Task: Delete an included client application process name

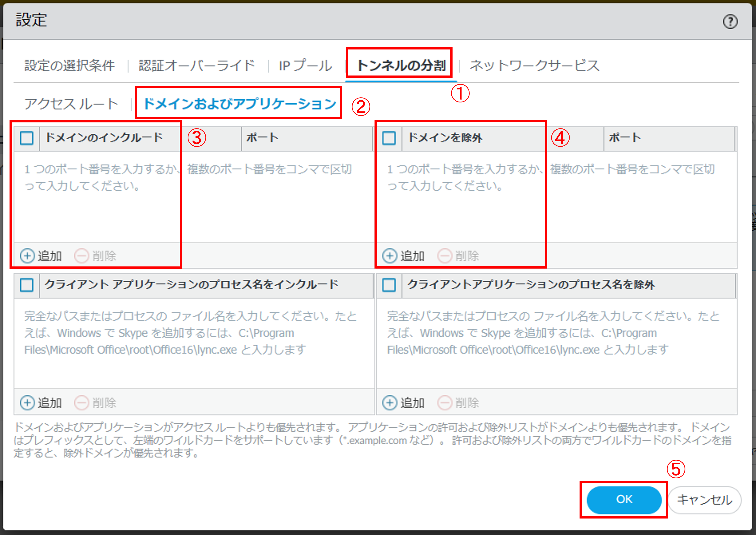Action: point(81,403)
